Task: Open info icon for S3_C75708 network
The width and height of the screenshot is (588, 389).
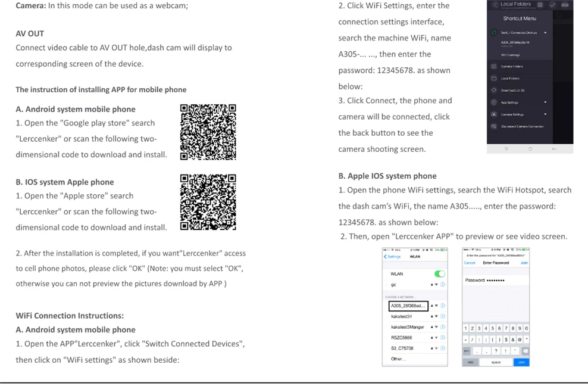Action: [x=443, y=348]
